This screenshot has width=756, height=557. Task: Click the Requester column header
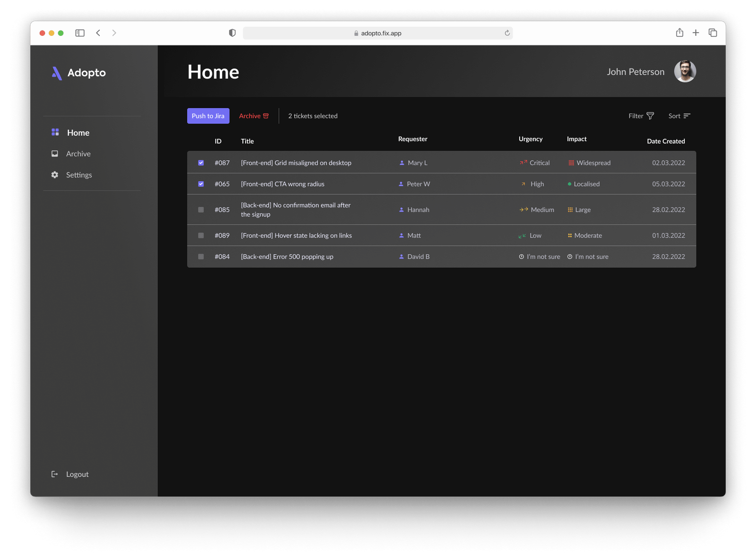(x=412, y=139)
